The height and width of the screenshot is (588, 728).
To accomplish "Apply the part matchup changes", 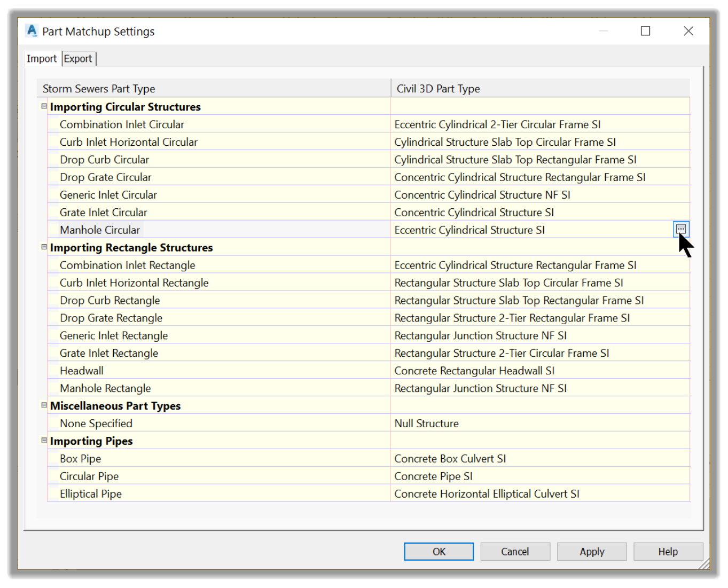I will pos(592,552).
